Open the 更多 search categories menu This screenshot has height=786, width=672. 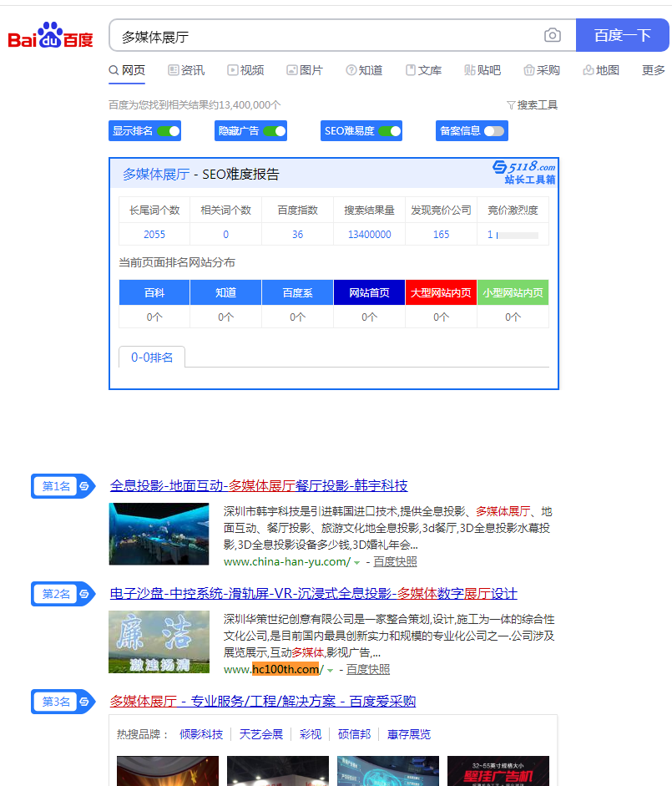point(654,70)
